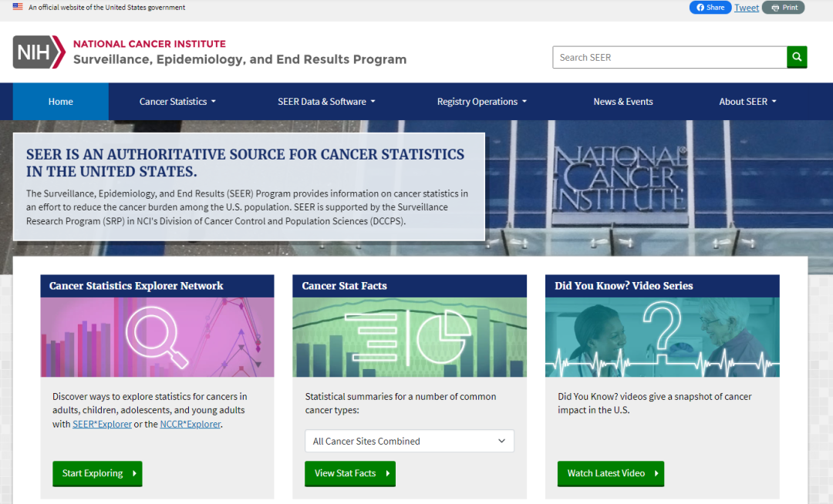Click the Surveillance, Epidemiology, and End Results Program title
The width and height of the screenshot is (833, 504).
coord(240,59)
